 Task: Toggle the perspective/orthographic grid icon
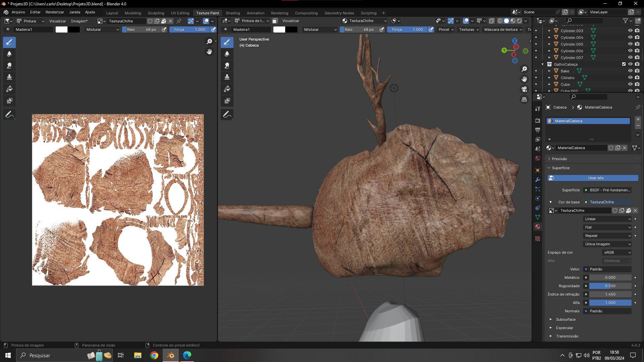[524, 100]
